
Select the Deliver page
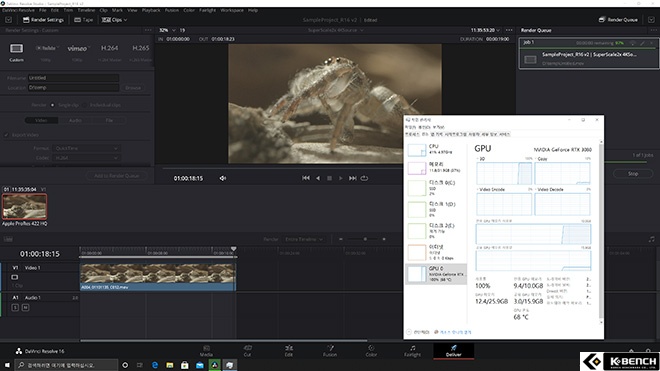454,351
